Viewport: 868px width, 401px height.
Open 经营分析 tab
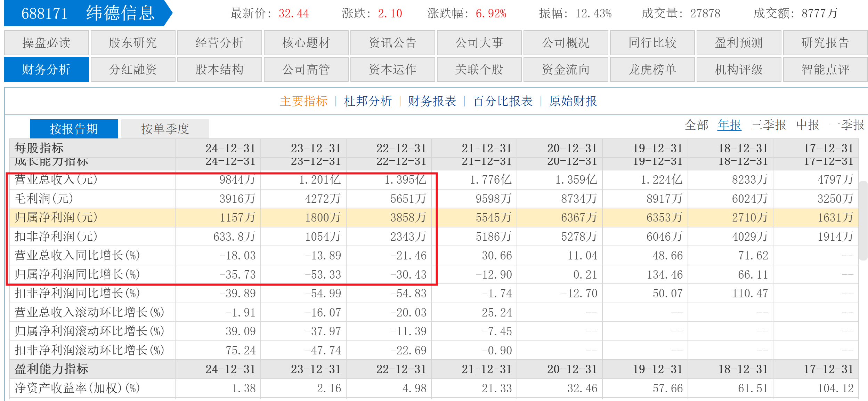pos(219,43)
